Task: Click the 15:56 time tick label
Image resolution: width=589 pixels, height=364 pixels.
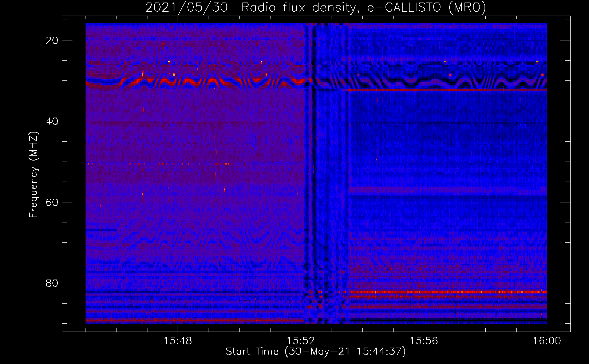Action: pyautogui.click(x=424, y=341)
